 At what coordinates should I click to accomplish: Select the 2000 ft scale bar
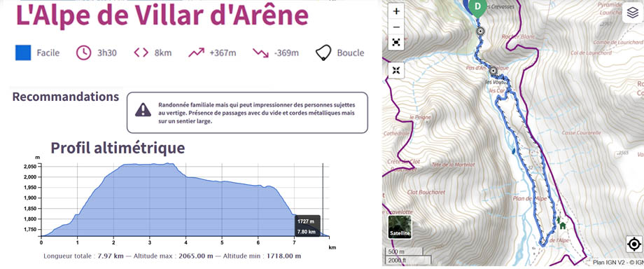(407, 260)
